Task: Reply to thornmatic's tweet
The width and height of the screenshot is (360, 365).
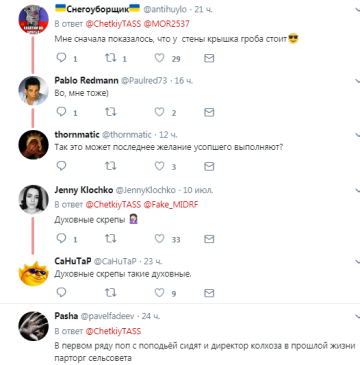Action: point(62,166)
